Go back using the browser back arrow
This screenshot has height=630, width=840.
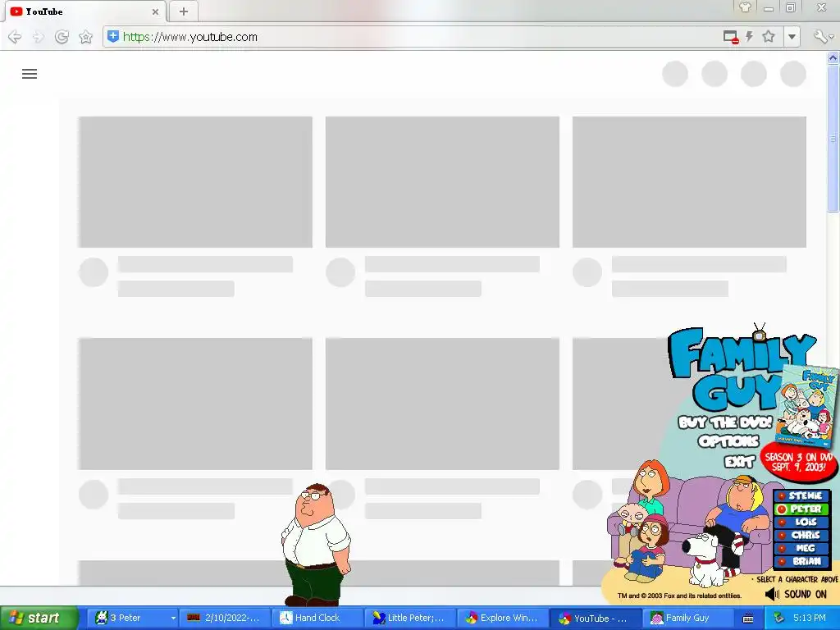click(15, 37)
